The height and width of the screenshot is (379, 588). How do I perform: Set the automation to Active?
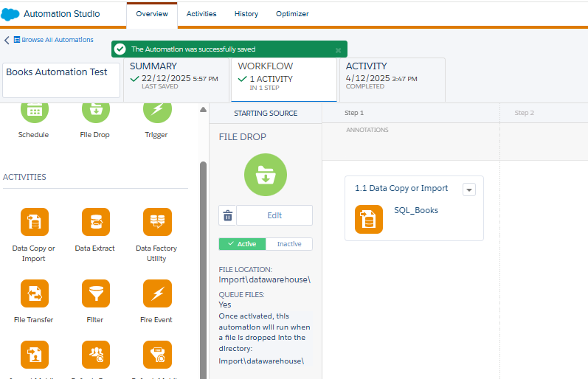242,244
